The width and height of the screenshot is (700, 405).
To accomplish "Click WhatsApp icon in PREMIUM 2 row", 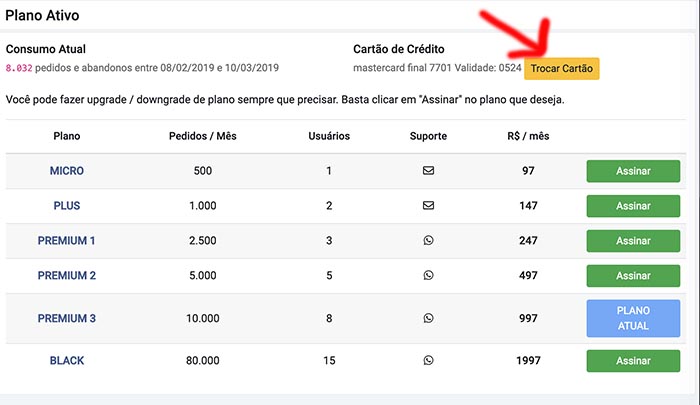I will click(x=428, y=275).
